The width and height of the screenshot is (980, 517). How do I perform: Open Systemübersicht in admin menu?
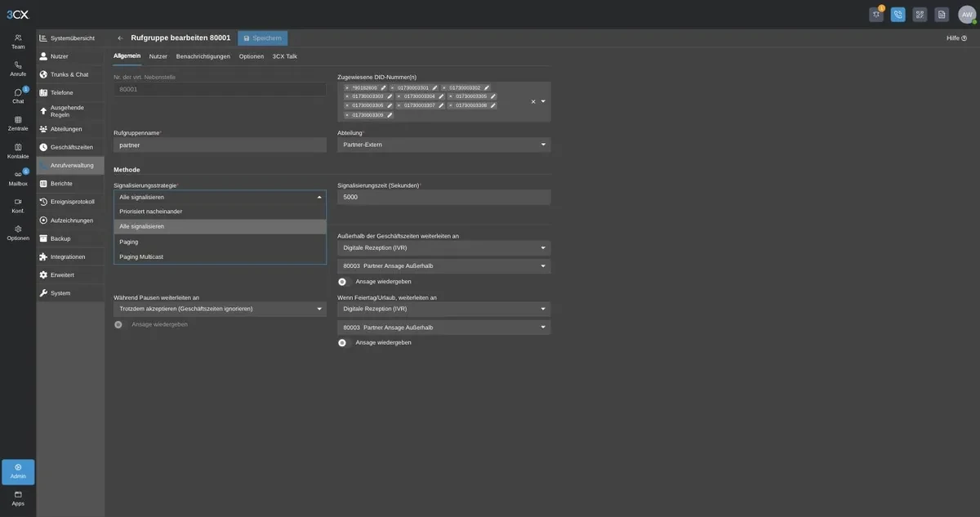click(x=70, y=38)
